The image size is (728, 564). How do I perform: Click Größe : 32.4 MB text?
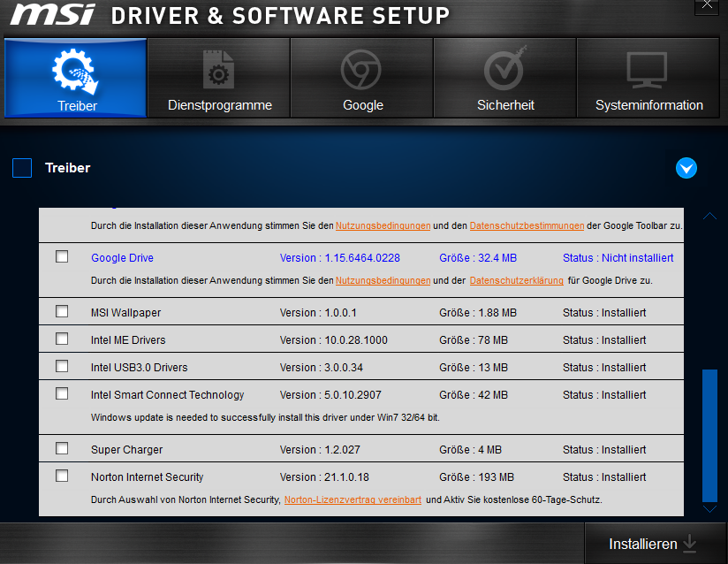click(x=478, y=258)
